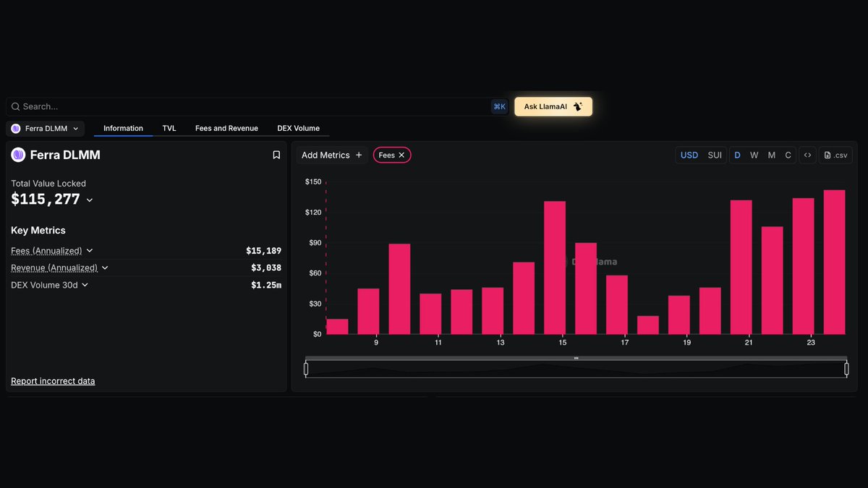Viewport: 868px width, 488px height.
Task: Click the left handle of chart range slider
Action: click(x=306, y=369)
